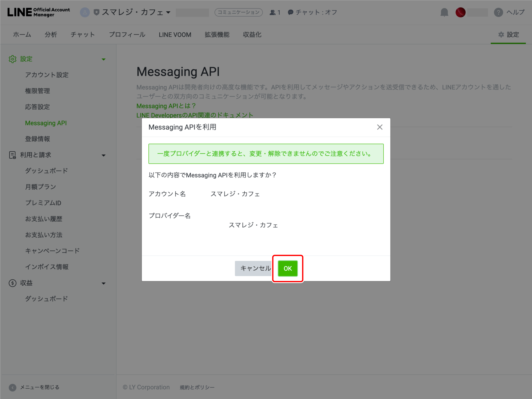Open プレミアムID in the sidebar
Viewport: 532px width, 399px height.
43,203
